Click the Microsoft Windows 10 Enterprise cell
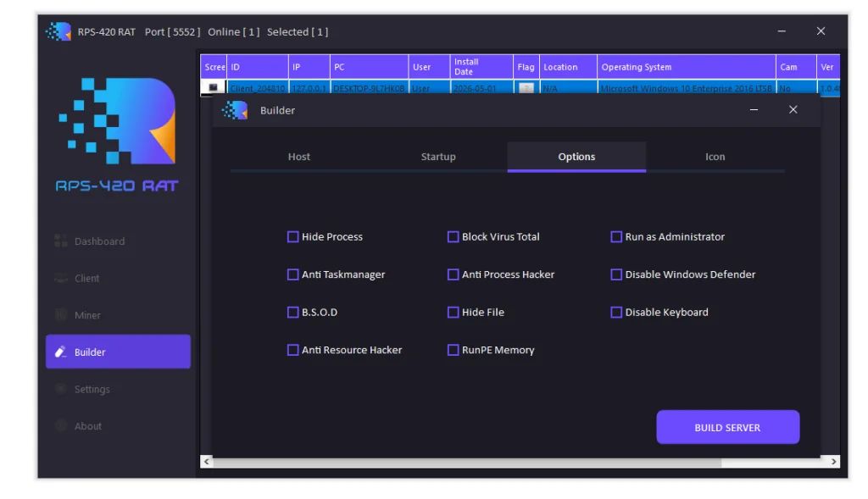Screen dimensions: 868x499 coord(687,88)
